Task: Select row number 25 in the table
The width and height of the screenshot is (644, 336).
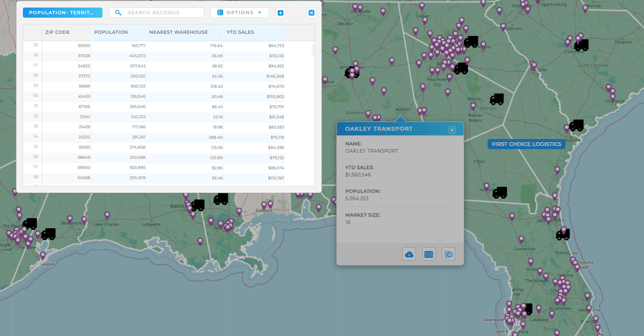Action: coord(36,45)
